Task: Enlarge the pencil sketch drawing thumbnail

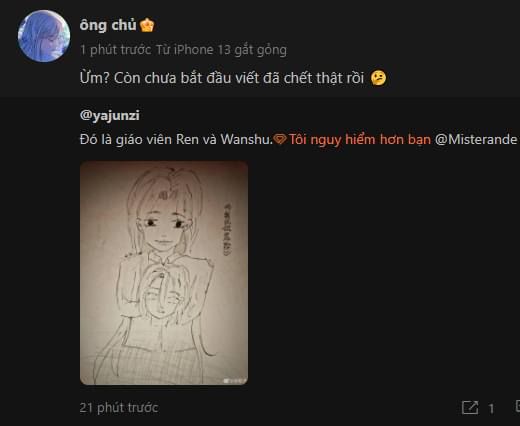Action: coord(164,273)
